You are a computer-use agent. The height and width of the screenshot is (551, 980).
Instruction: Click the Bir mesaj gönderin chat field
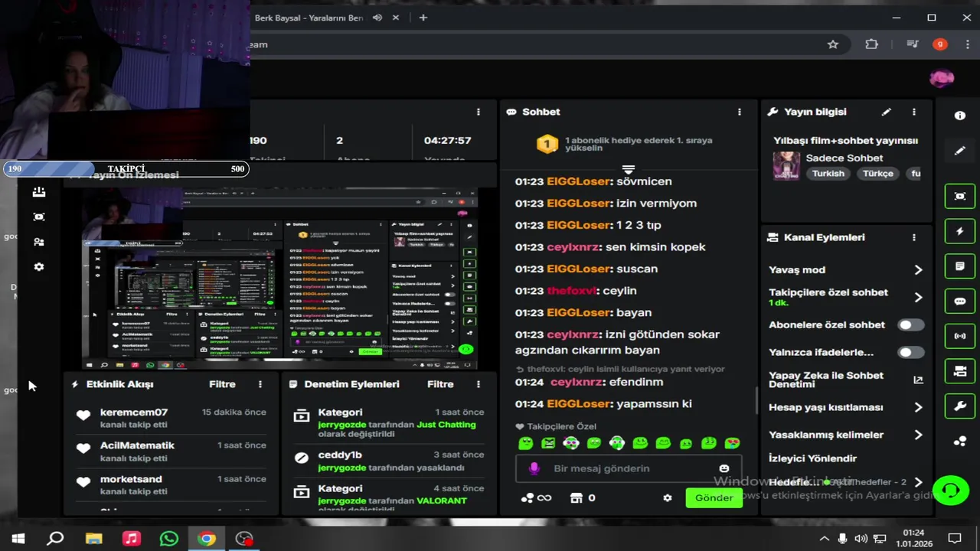(628, 468)
